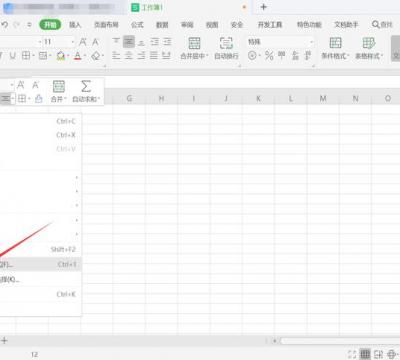
Task: Toggle highlighted middle vertical align icon
Action: 129,41
